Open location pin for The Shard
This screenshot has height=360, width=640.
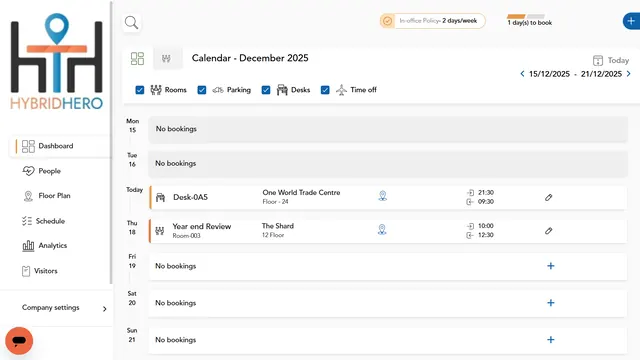(x=382, y=230)
